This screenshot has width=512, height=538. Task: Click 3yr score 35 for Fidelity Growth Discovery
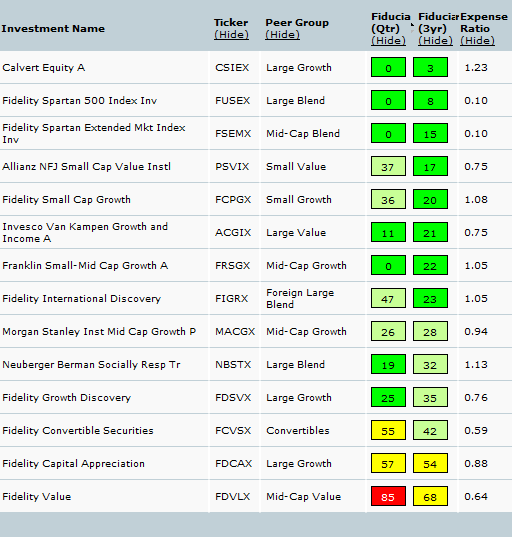pyautogui.click(x=430, y=397)
